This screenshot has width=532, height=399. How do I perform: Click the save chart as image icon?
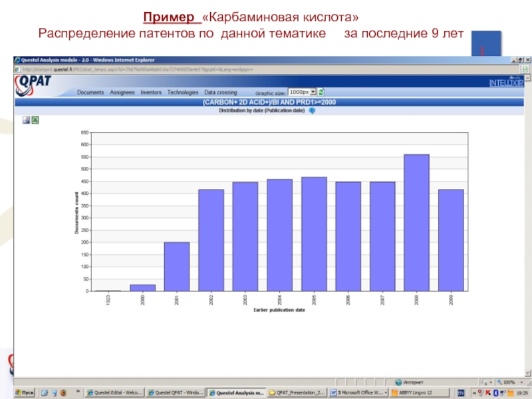(26, 120)
